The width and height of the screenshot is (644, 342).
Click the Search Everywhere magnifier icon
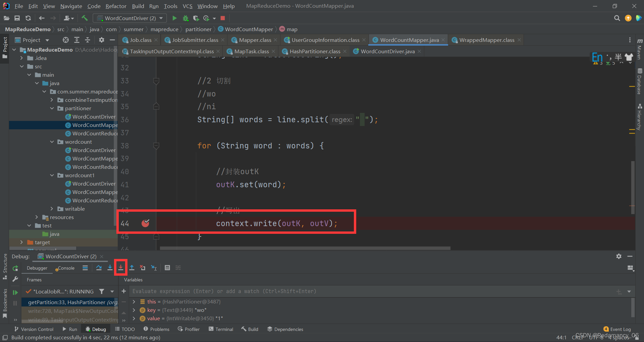point(617,18)
